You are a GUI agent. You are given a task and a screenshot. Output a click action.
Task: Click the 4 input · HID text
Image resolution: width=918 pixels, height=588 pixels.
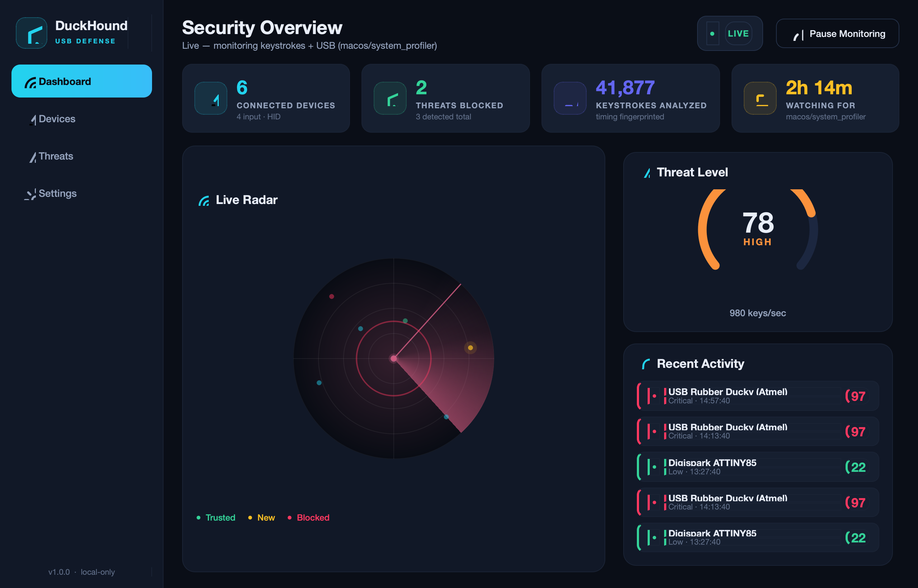[x=259, y=117]
